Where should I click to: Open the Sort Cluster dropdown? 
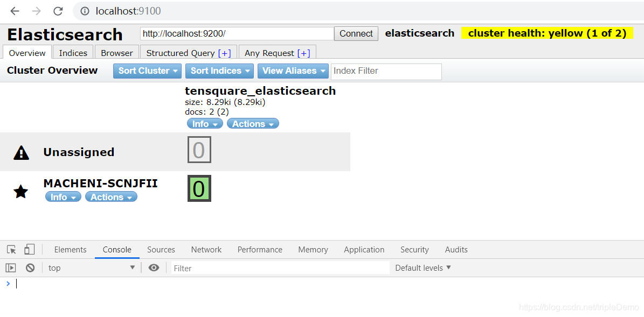click(x=148, y=71)
